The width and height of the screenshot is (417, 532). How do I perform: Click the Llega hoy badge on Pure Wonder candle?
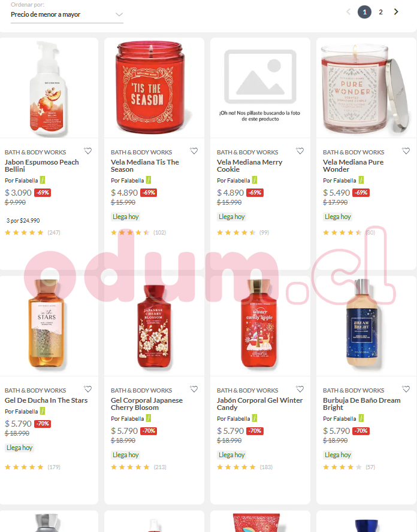click(x=338, y=217)
